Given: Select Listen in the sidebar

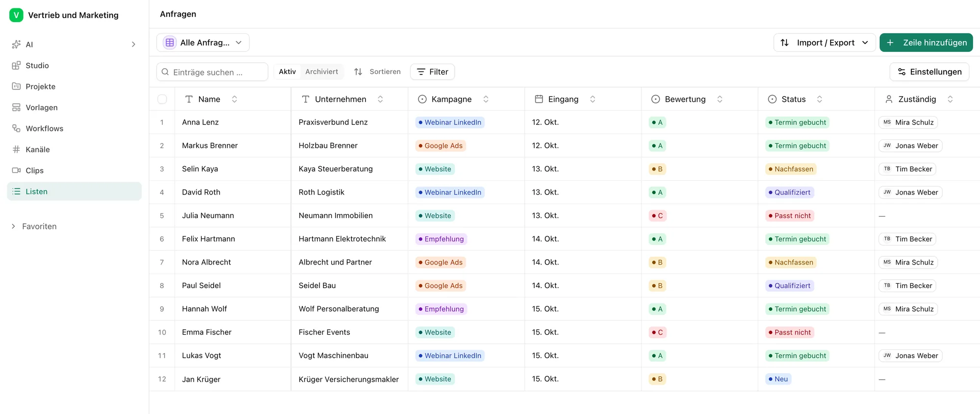Looking at the screenshot, I should (74, 192).
